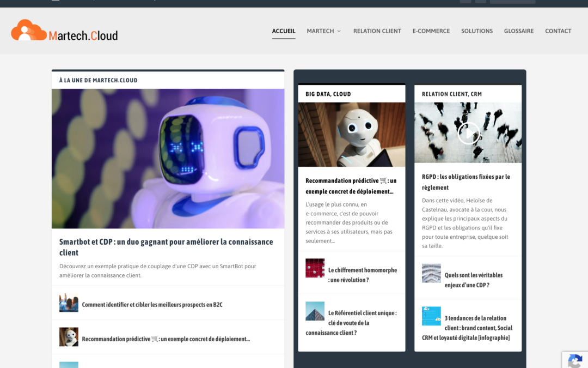The height and width of the screenshot is (368, 588).
Task: Play the RGPD video
Action: tap(468, 133)
